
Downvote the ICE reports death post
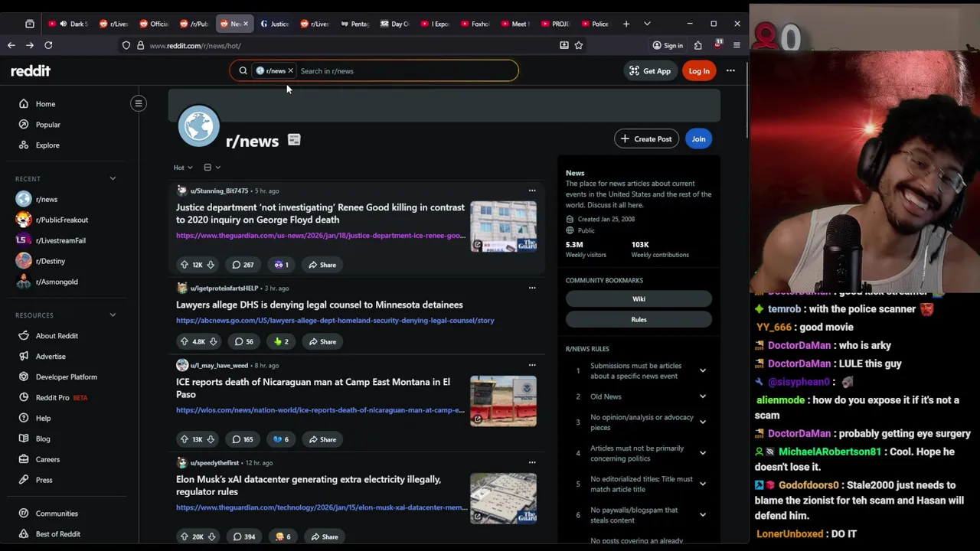click(211, 440)
